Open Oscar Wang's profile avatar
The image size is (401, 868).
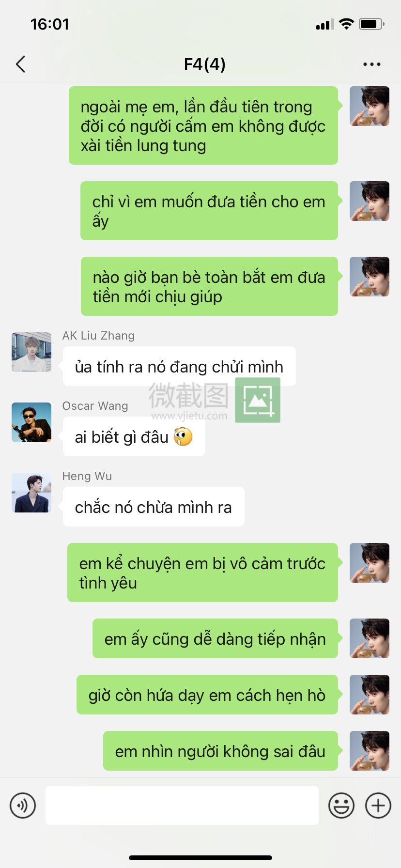point(31,422)
